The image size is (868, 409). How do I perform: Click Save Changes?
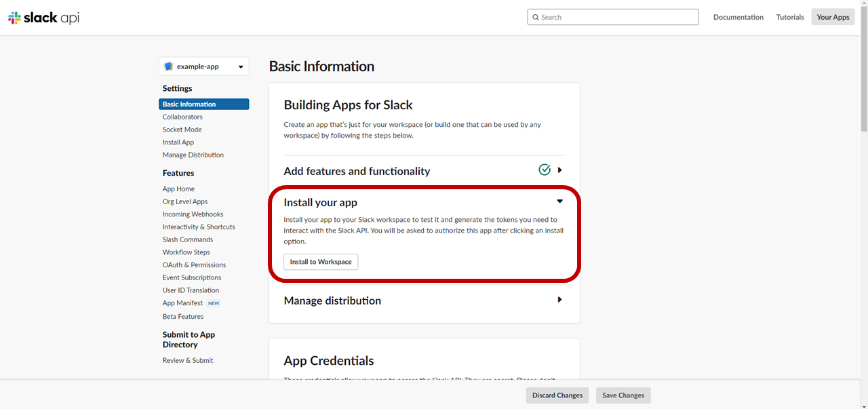(x=623, y=395)
